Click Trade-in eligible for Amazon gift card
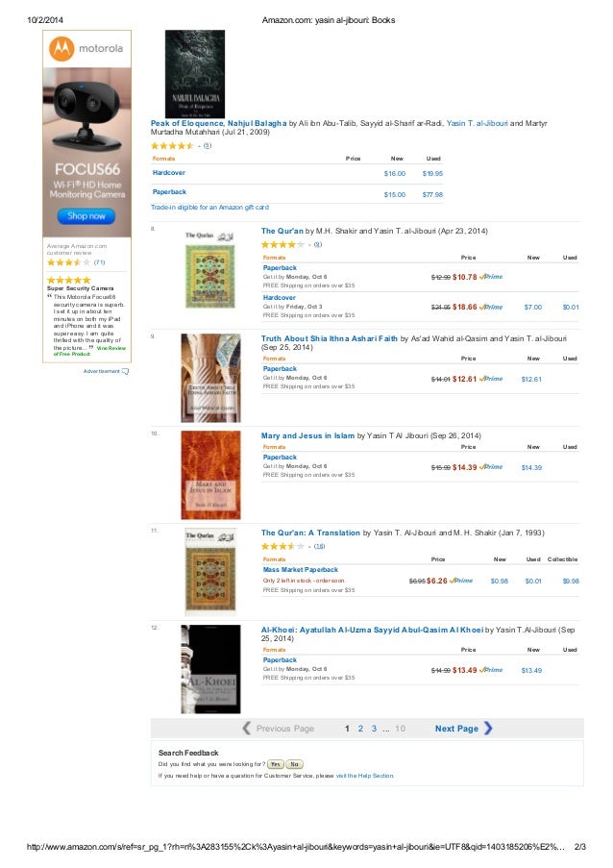Screen dimensions: 613x868 click(x=209, y=207)
